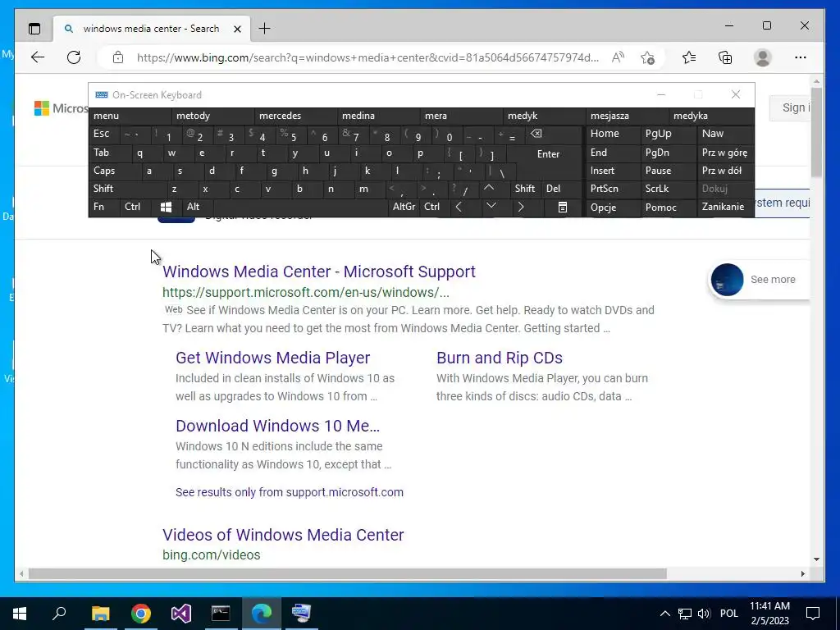Viewport: 840px width, 630px height.
Task: Click the Pomoc key on keyboard
Action: [669, 208]
